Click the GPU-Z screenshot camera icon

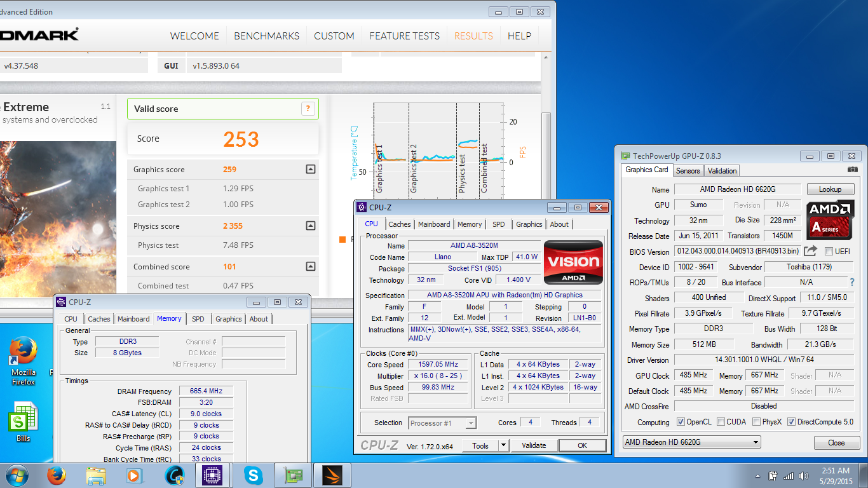click(x=853, y=170)
